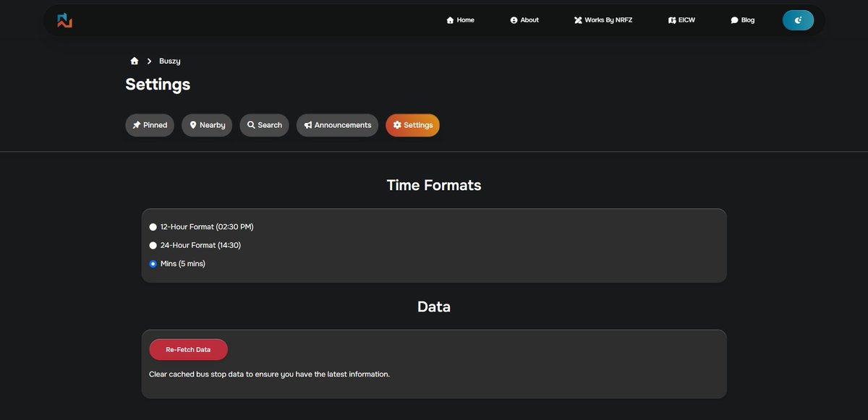
Task: Choose the 24-Hour Format (14:30) option
Action: (153, 246)
